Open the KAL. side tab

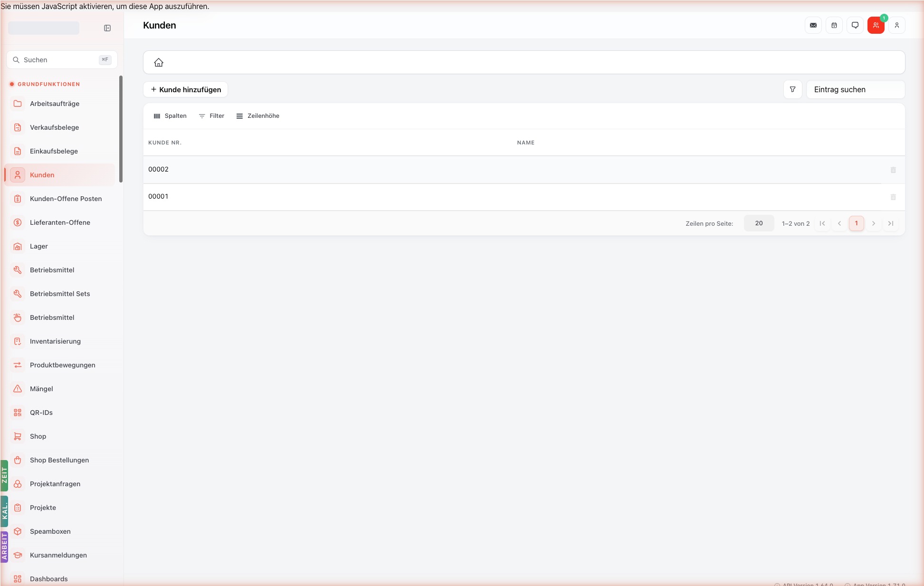pos(4,511)
